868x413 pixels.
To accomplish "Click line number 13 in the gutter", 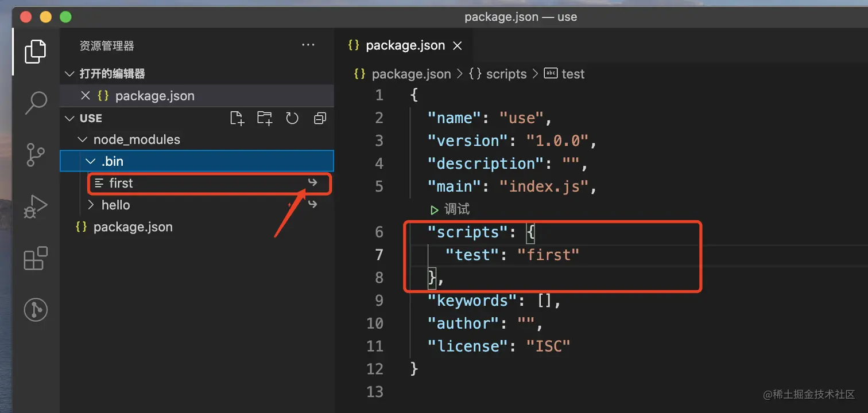I will (x=375, y=392).
